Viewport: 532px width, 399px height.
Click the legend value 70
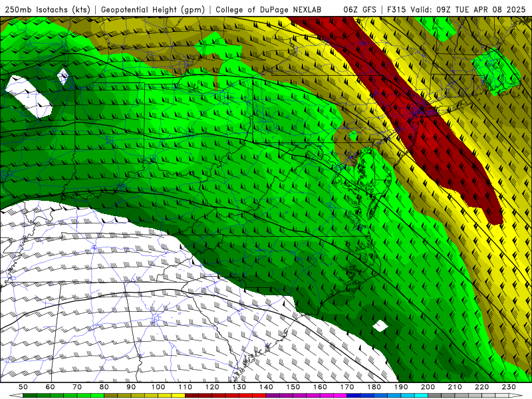77,387
